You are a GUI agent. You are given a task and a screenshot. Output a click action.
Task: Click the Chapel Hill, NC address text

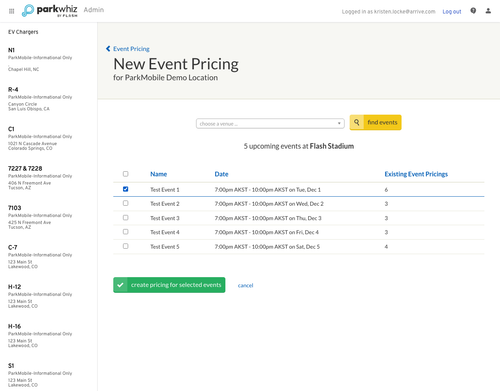pos(24,69)
